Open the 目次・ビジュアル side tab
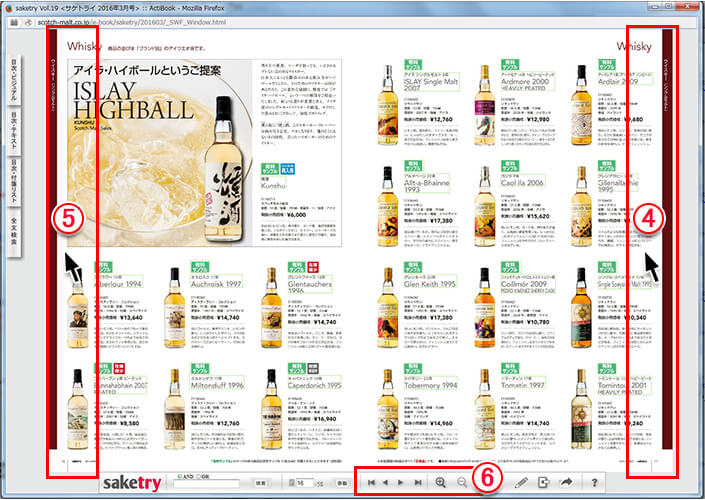 coord(14,80)
